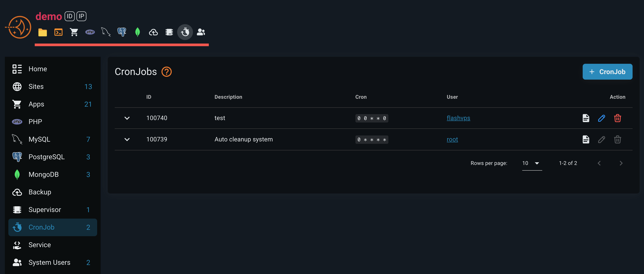Click the CronJobs help question mark icon

pos(167,72)
